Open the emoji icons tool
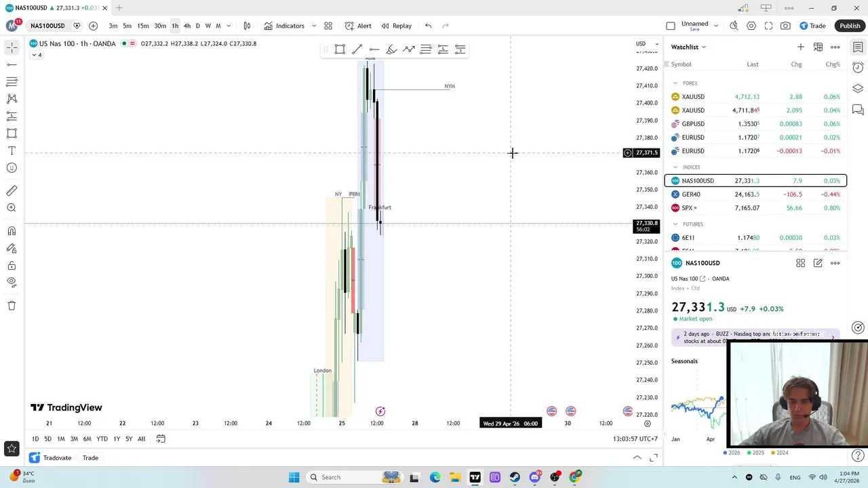 click(x=12, y=168)
